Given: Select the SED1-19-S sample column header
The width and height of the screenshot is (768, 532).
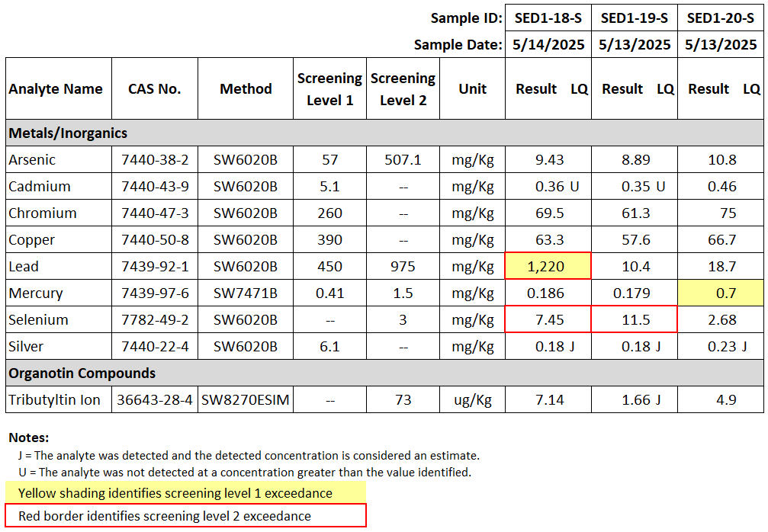Looking at the screenshot, I should (x=634, y=18).
